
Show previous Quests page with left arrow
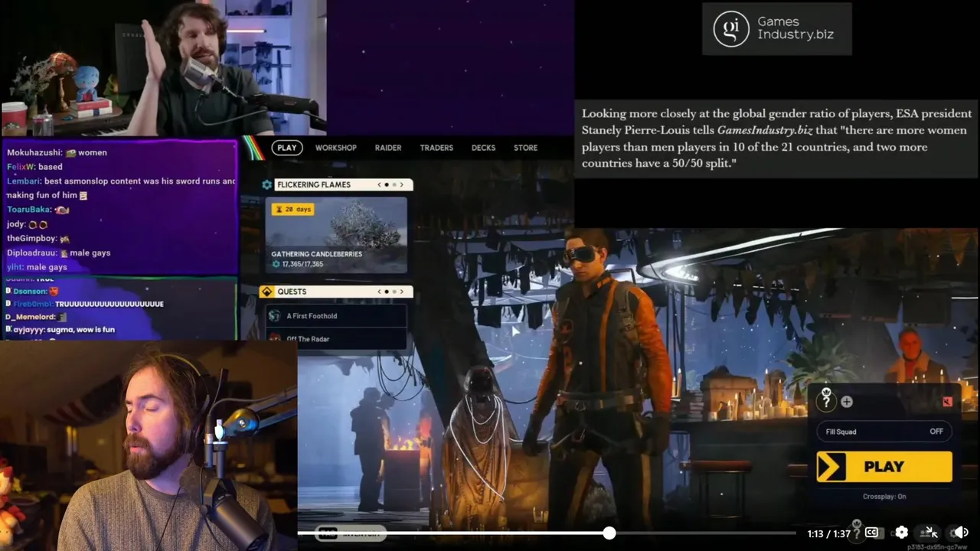379,292
